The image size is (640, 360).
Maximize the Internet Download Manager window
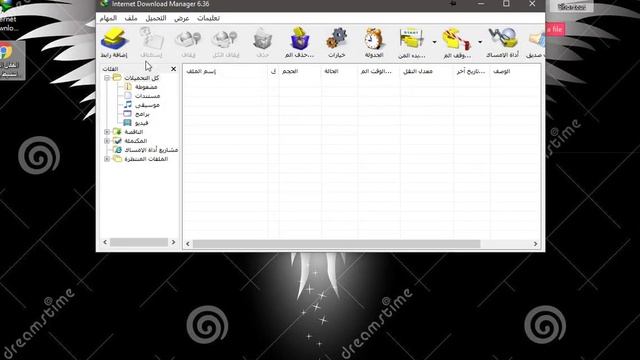click(x=506, y=4)
